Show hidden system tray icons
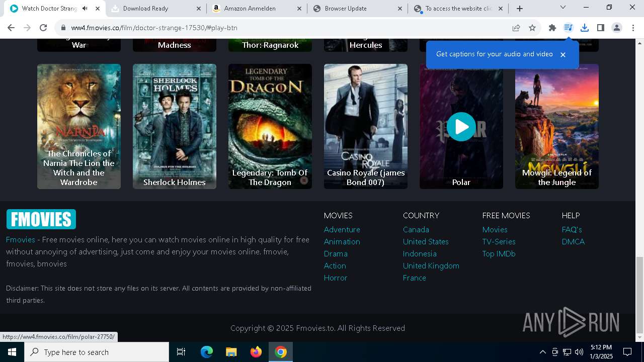The height and width of the screenshot is (362, 644). coord(542,352)
